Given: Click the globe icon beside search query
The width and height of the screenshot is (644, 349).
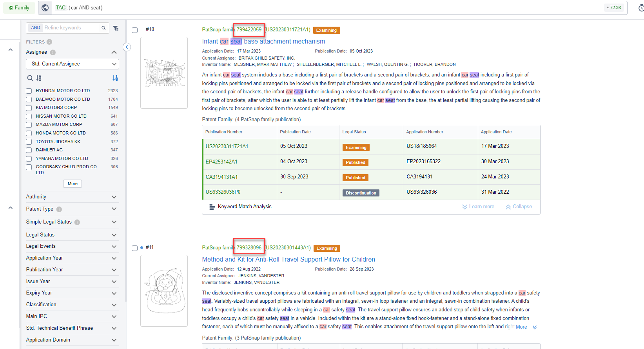Looking at the screenshot, I should [x=45, y=8].
